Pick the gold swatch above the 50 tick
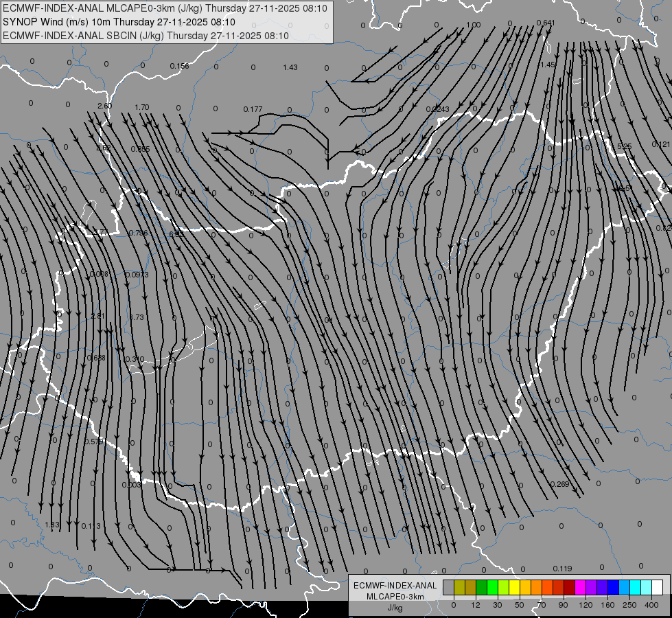 tap(525, 587)
